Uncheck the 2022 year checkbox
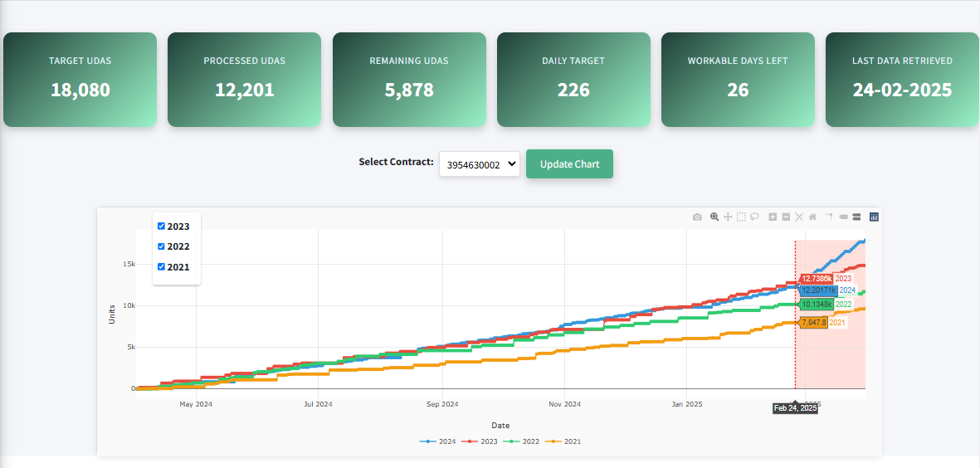The width and height of the screenshot is (980, 468). tap(162, 246)
